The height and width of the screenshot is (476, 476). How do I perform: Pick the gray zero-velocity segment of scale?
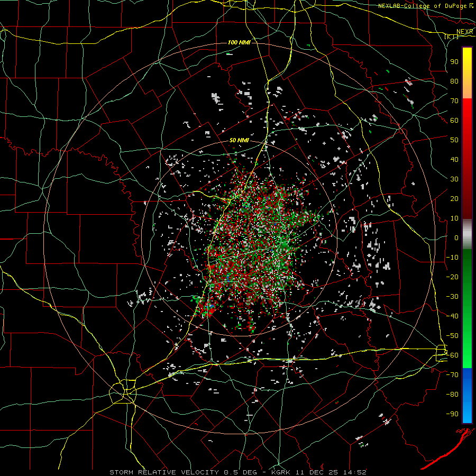467,234
